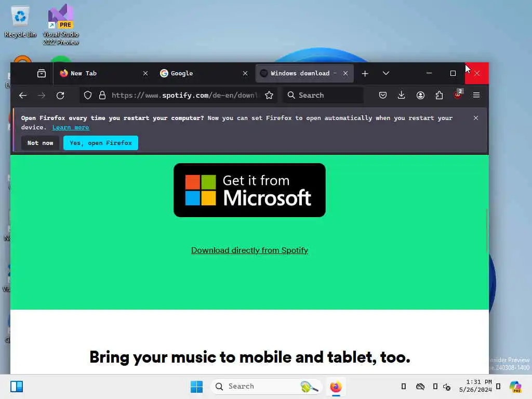
Task: Dismiss the Open Firefox notification bar
Action: 476,118
